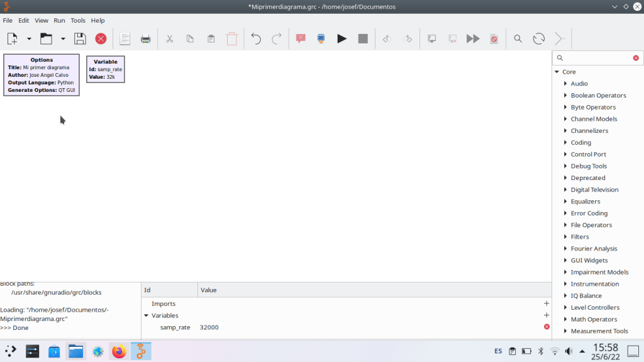The width and height of the screenshot is (644, 362).
Task: Undo the last change
Action: tap(255, 39)
